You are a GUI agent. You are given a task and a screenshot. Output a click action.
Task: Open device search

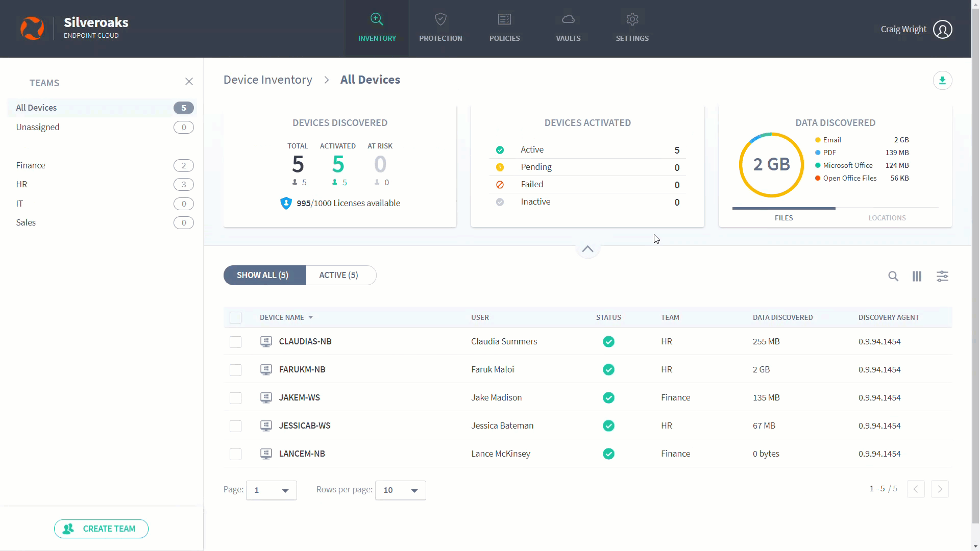click(893, 276)
